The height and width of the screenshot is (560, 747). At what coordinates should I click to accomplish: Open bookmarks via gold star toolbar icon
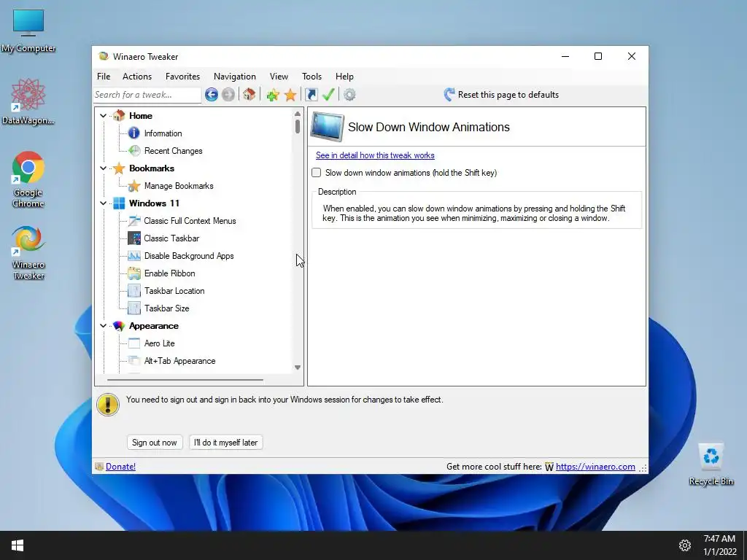(x=290, y=95)
